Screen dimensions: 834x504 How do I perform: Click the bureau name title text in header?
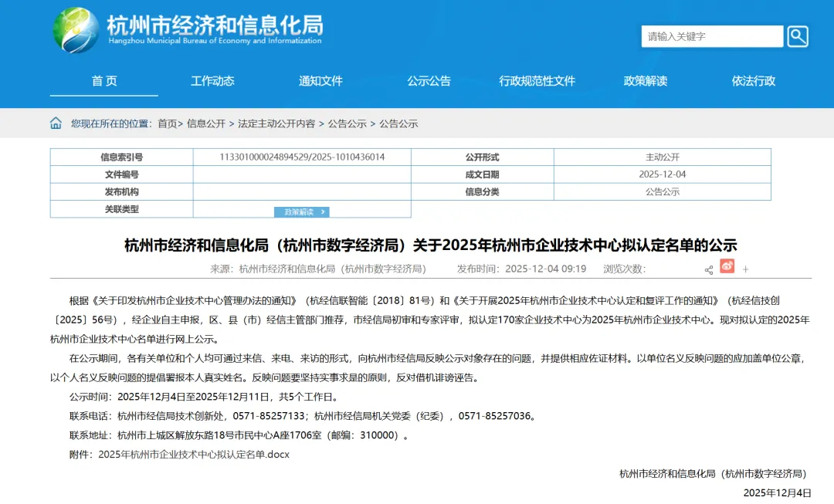tap(215, 25)
